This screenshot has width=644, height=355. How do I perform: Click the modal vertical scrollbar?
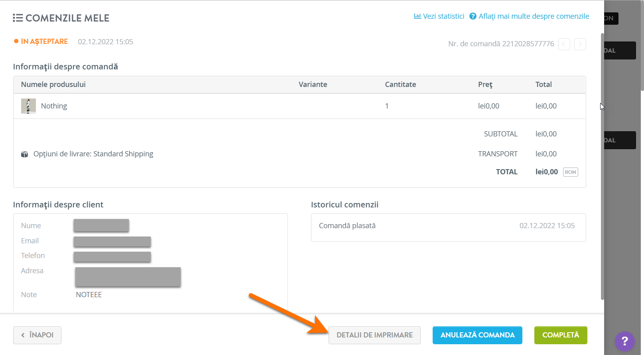click(x=602, y=166)
